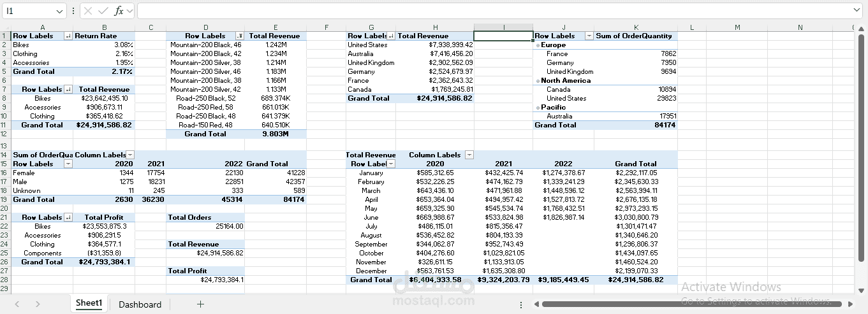Select the Sheet1 tab

tap(89, 303)
